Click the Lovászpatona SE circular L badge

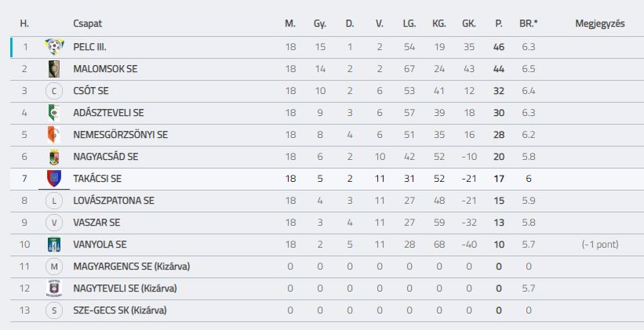[54, 201]
